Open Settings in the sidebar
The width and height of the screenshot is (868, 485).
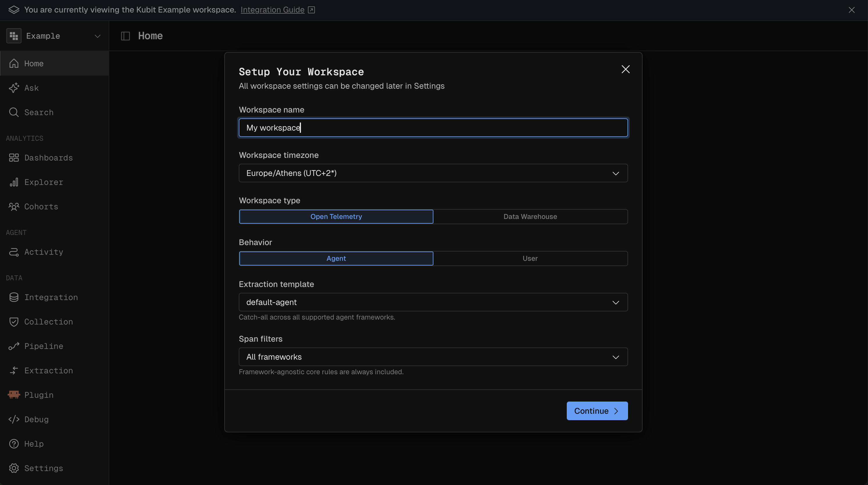point(54,468)
